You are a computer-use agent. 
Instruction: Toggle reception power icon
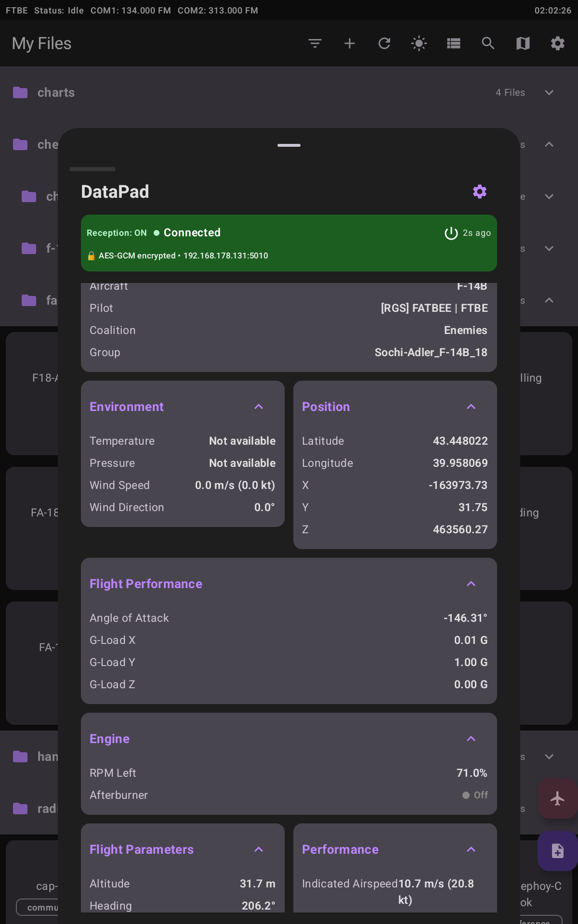tap(451, 233)
